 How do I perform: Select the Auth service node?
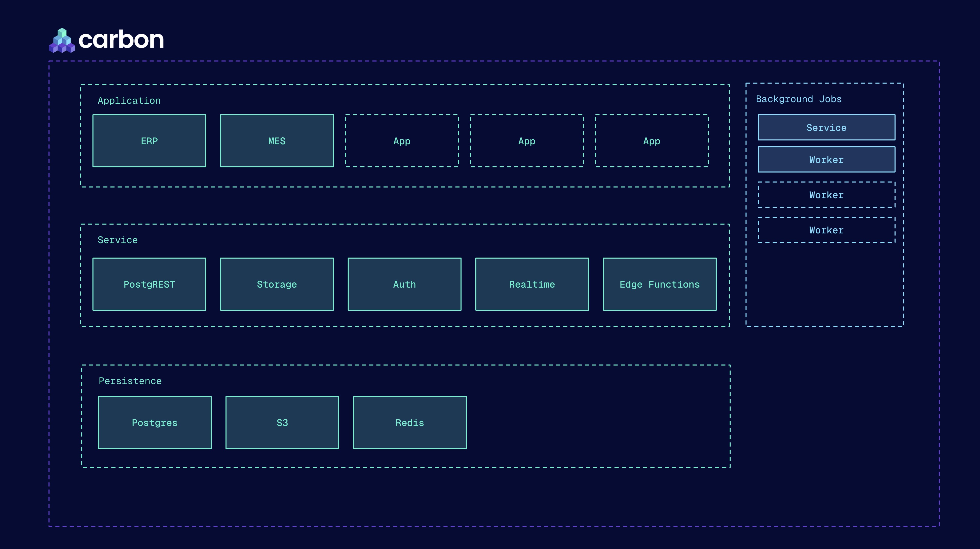pyautogui.click(x=405, y=284)
